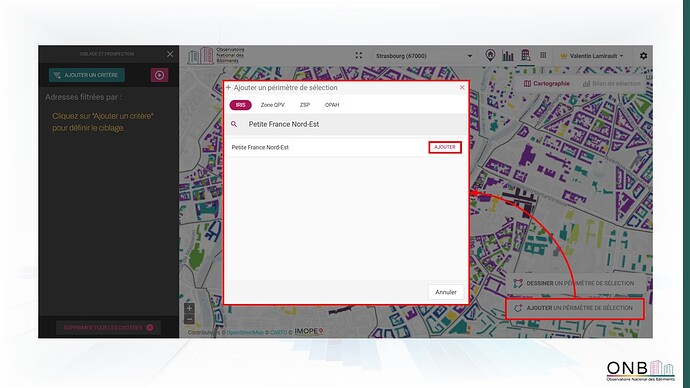Select the Zone QPV filter chip

tap(272, 105)
